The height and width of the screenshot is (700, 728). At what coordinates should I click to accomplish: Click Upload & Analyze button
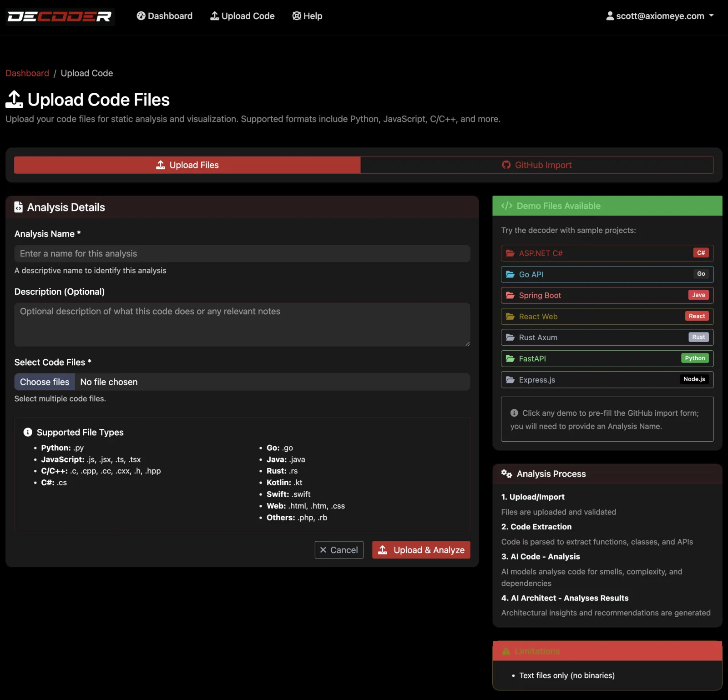(421, 550)
